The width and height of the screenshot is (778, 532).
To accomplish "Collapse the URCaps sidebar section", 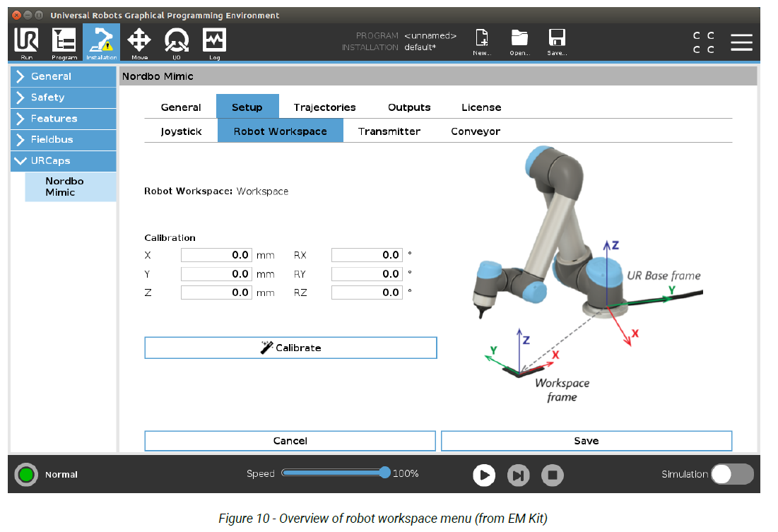I will [x=64, y=161].
